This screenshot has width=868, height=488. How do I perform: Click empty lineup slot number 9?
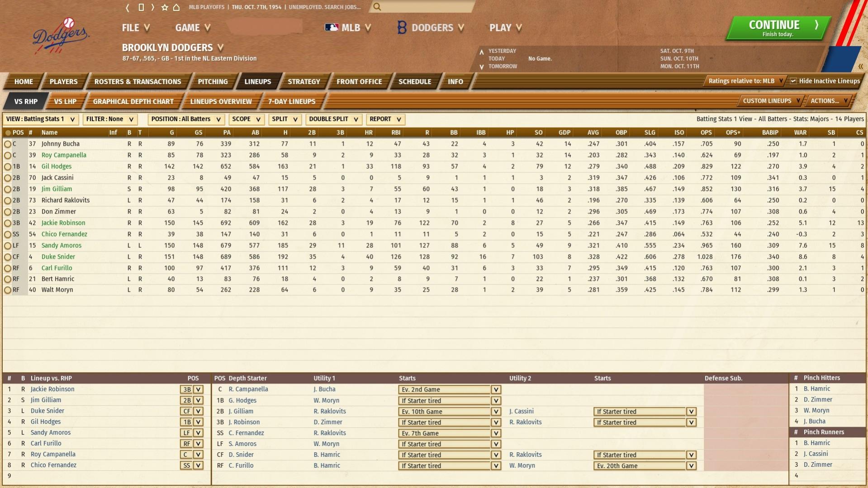pyautogui.click(x=106, y=476)
